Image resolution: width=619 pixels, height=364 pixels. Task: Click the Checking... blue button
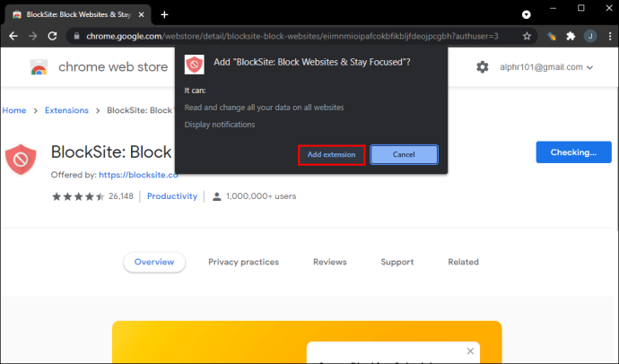coord(573,152)
